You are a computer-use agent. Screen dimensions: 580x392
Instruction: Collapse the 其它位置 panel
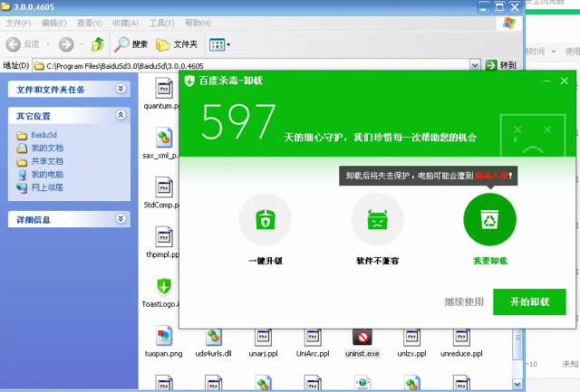121,115
